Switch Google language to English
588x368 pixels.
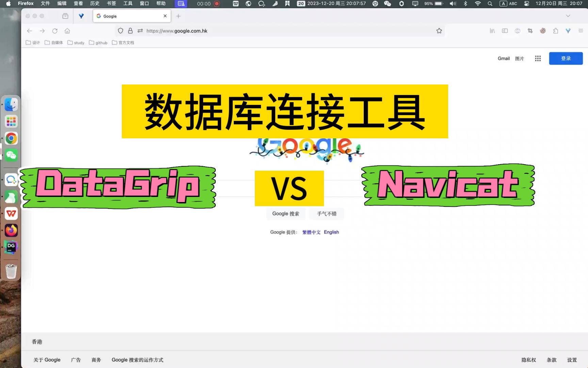tap(331, 232)
